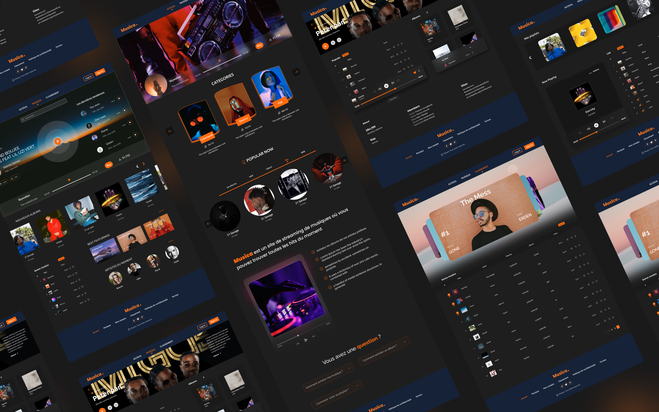
Task: Play the third song in the sunset tracklist
Action: (x=130, y=123)
